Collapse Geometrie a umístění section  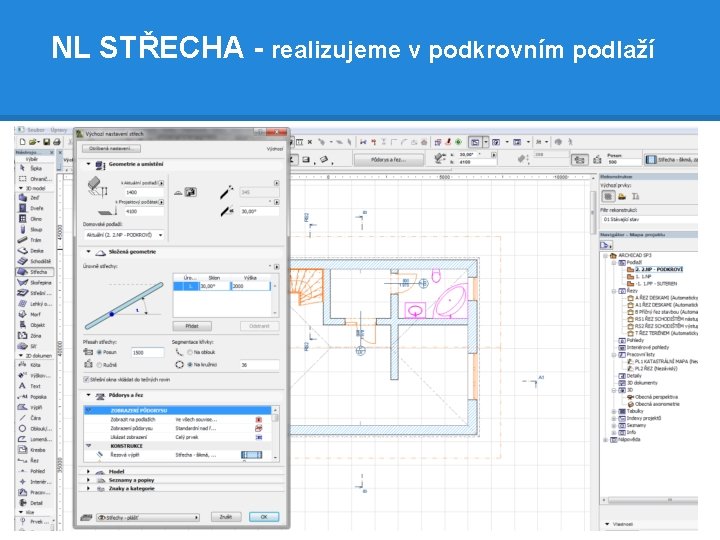pos(89,164)
